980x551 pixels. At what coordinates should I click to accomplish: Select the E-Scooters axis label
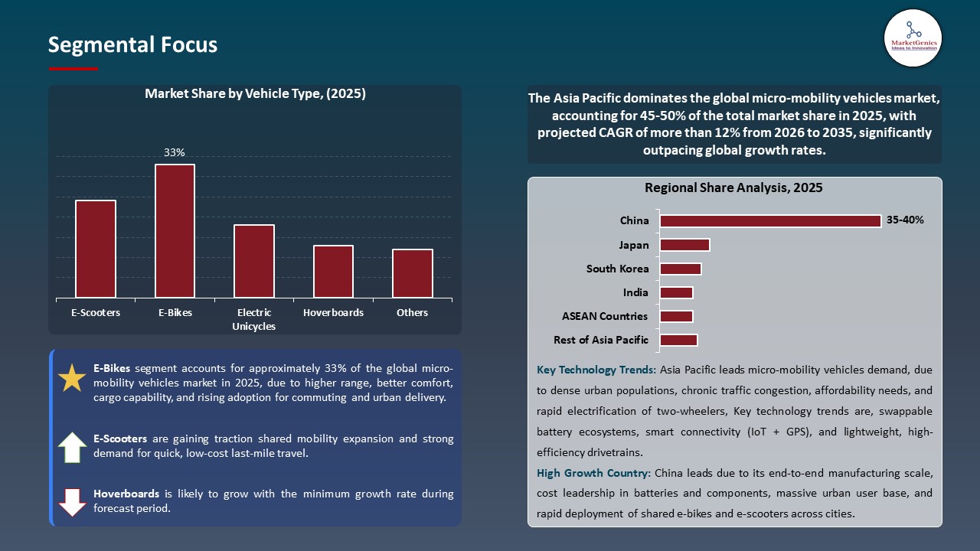96,312
